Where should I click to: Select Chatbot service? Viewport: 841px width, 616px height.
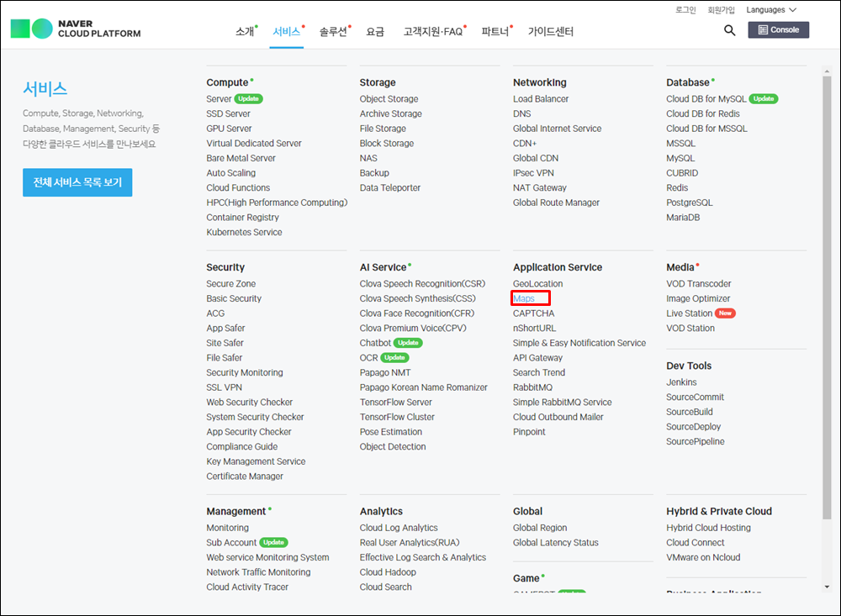pyautogui.click(x=375, y=343)
